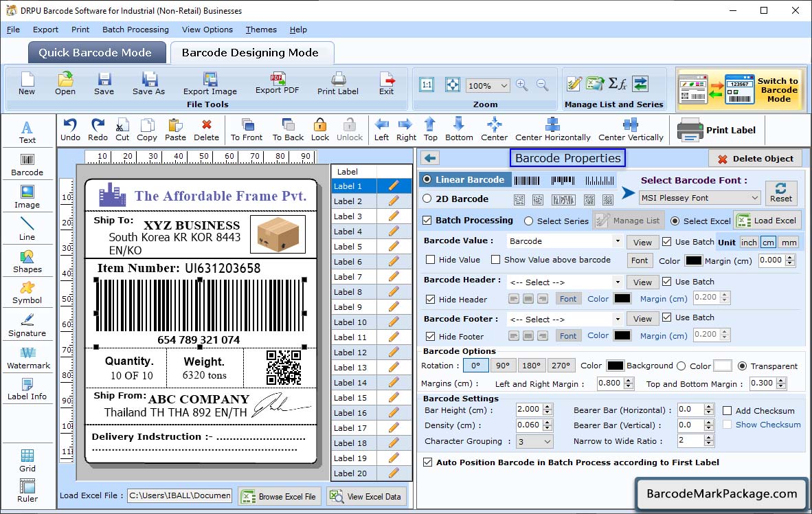Undo the last action

tap(70, 130)
